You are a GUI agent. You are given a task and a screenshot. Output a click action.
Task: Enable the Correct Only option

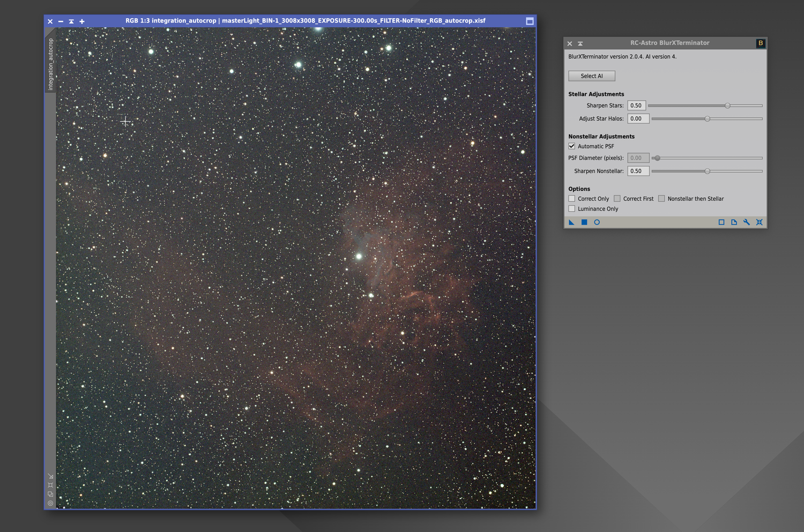click(x=572, y=199)
